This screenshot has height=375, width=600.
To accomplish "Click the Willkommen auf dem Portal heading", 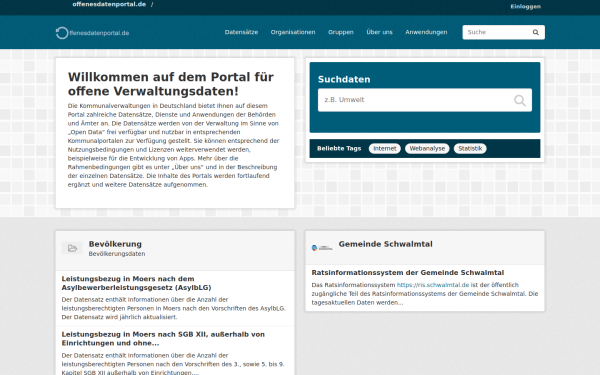I will pyautogui.click(x=171, y=84).
